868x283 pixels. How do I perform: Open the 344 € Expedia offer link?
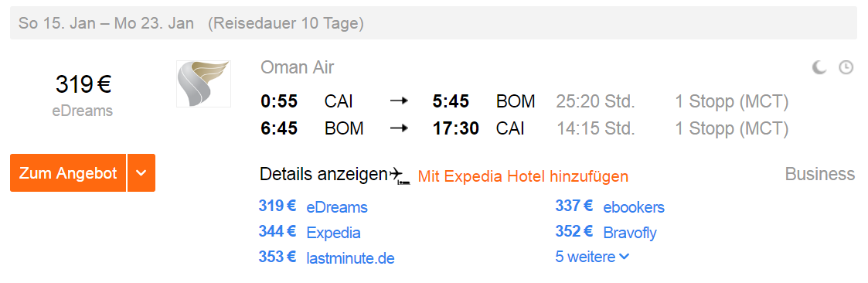coord(309,232)
